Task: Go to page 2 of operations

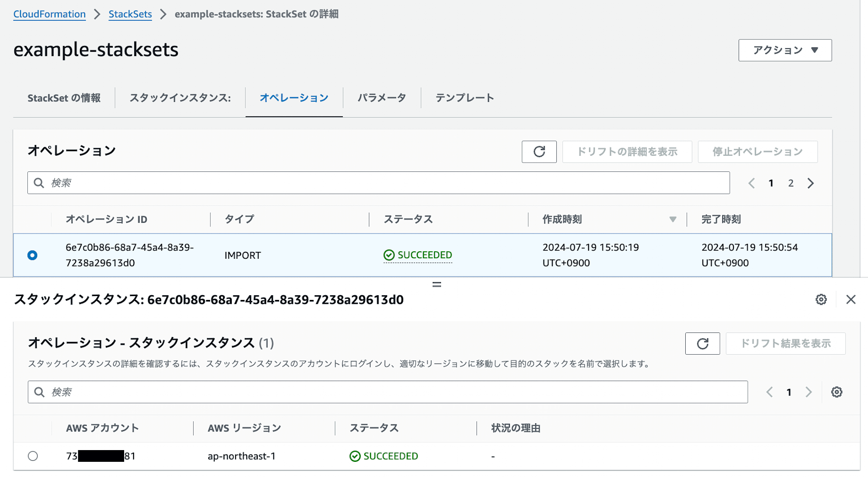Action: tap(791, 183)
